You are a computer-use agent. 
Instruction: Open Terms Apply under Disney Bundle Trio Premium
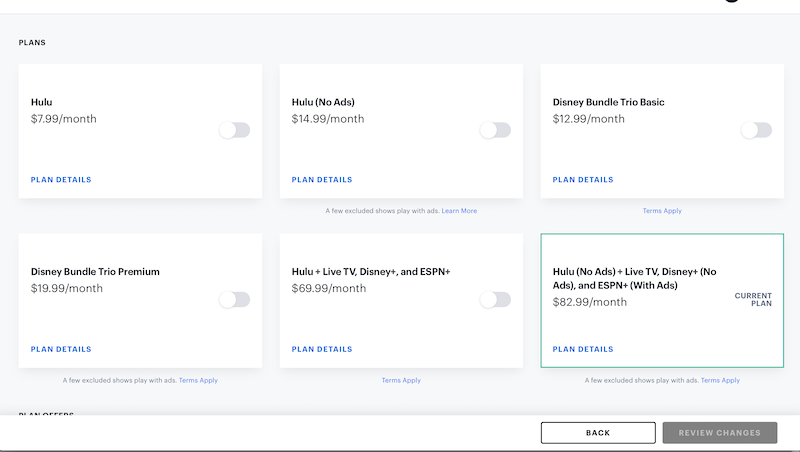coord(198,380)
